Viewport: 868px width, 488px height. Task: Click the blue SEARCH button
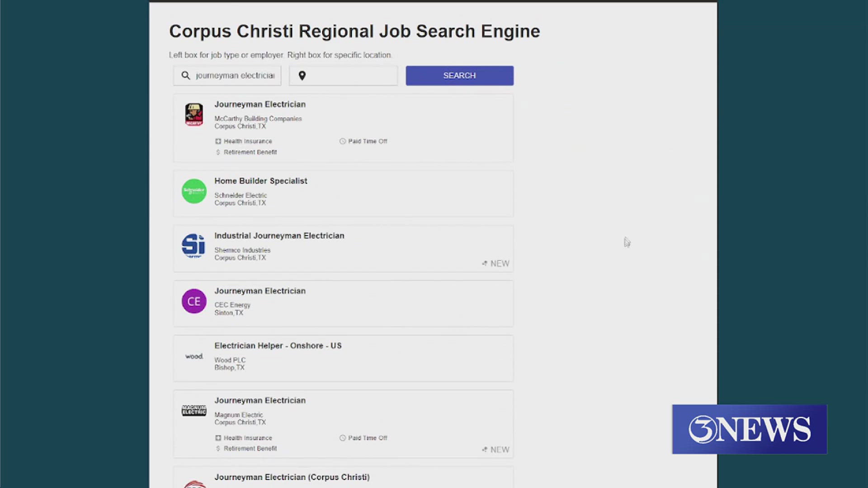pos(459,75)
